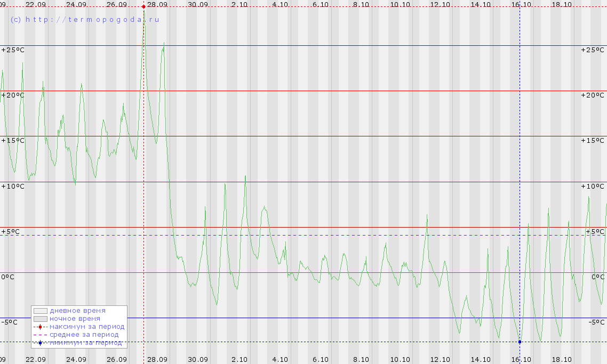Select the 'дневное время' legend label
The width and height of the screenshot is (607, 364).
(x=77, y=311)
